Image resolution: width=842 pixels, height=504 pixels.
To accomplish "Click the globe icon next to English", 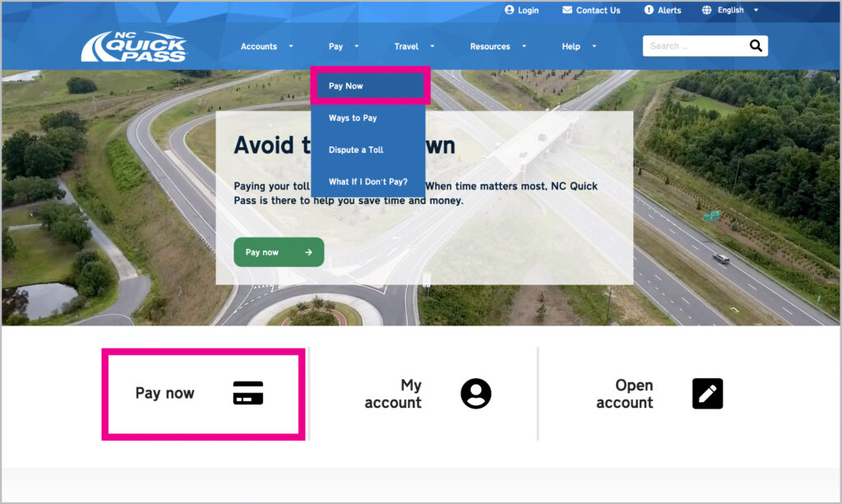I will tap(706, 10).
